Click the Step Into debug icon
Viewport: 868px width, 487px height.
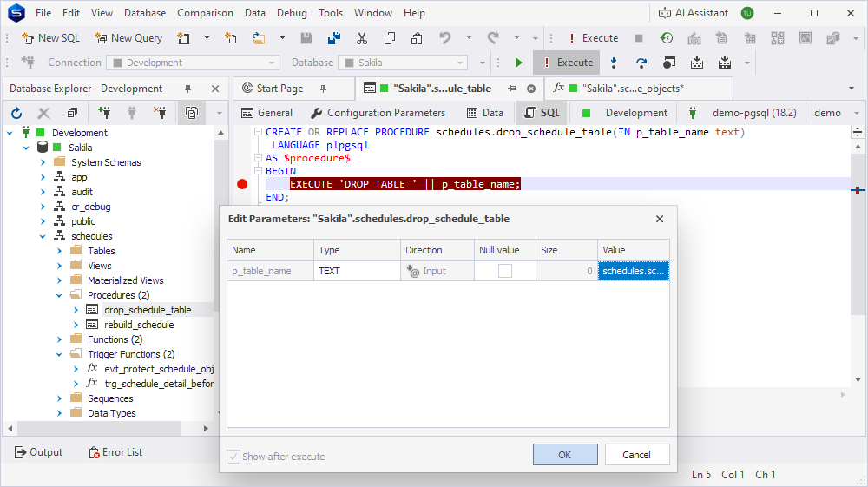(x=614, y=63)
